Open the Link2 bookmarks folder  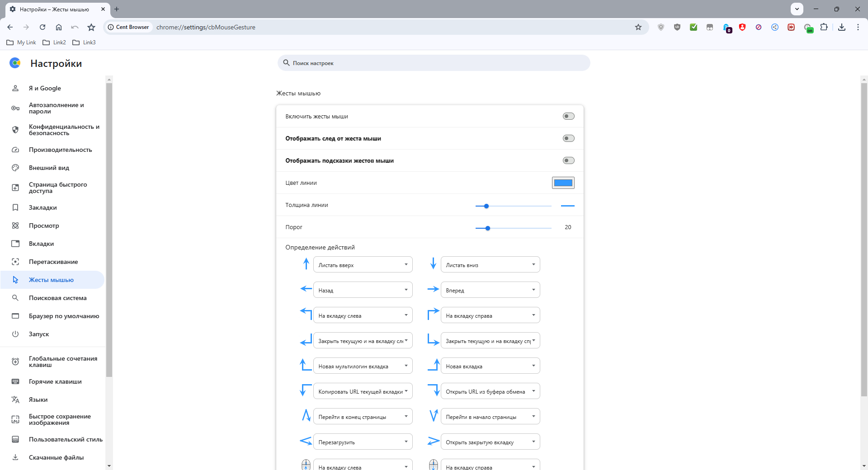(x=54, y=42)
